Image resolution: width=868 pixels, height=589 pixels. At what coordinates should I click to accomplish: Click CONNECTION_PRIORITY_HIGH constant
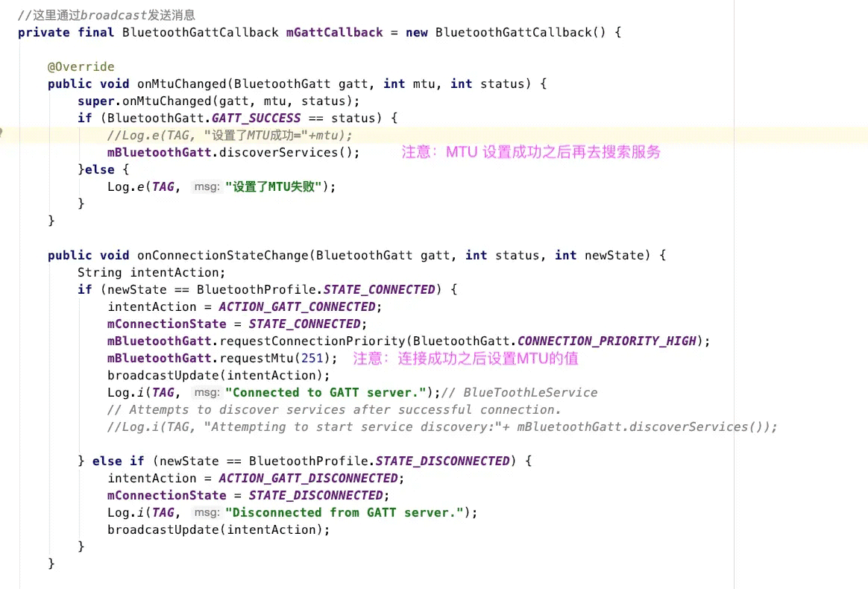[x=607, y=341]
